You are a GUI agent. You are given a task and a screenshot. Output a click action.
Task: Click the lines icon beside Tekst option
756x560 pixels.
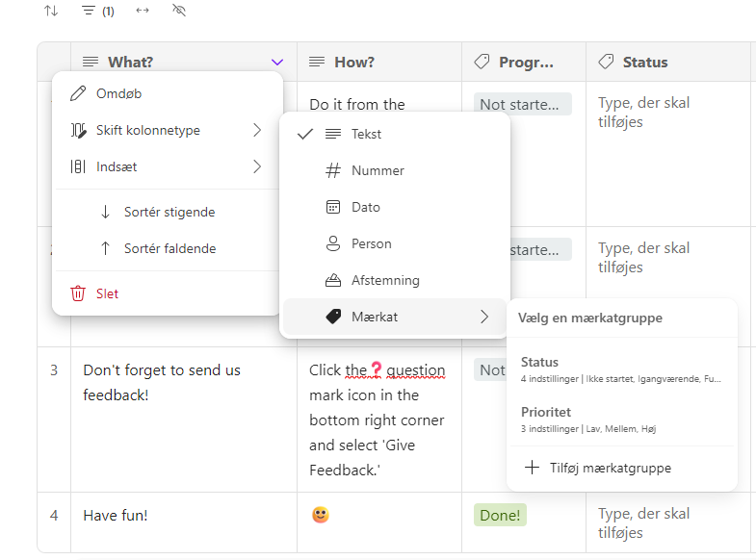click(x=333, y=134)
